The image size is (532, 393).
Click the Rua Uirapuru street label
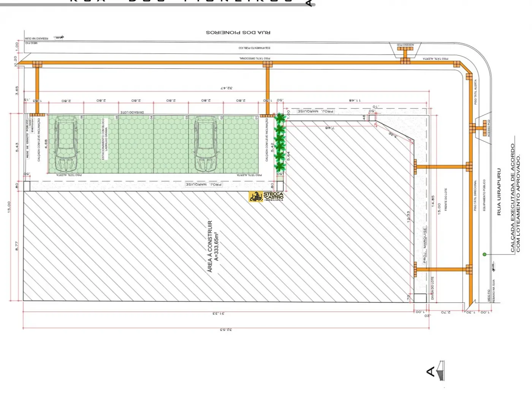pyautogui.click(x=499, y=192)
